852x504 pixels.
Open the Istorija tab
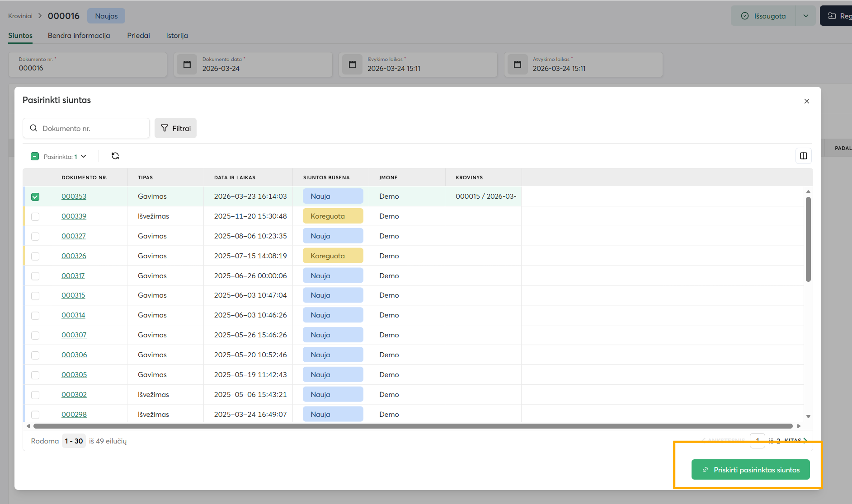[177, 35]
